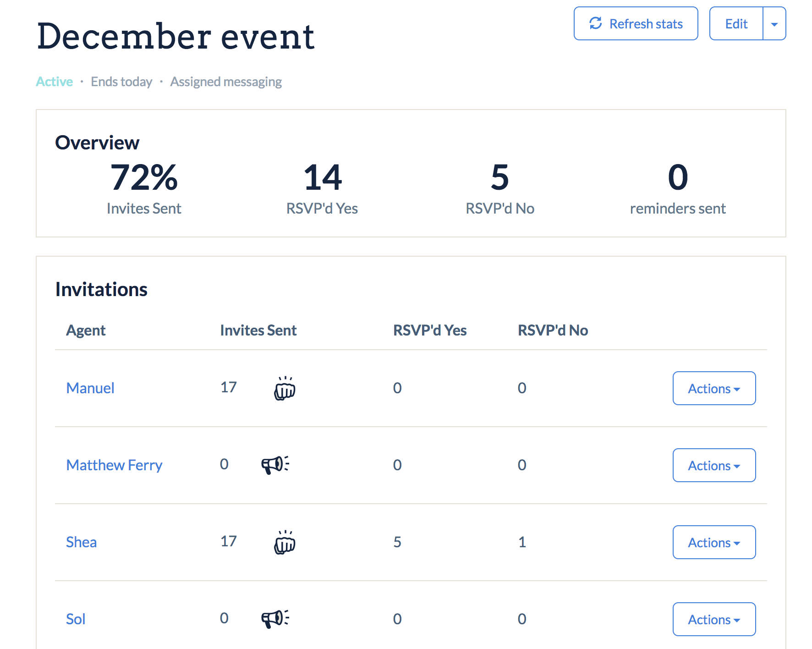The image size is (812, 649).
Task: Expand Actions menu in Shea's row
Action: tap(714, 542)
